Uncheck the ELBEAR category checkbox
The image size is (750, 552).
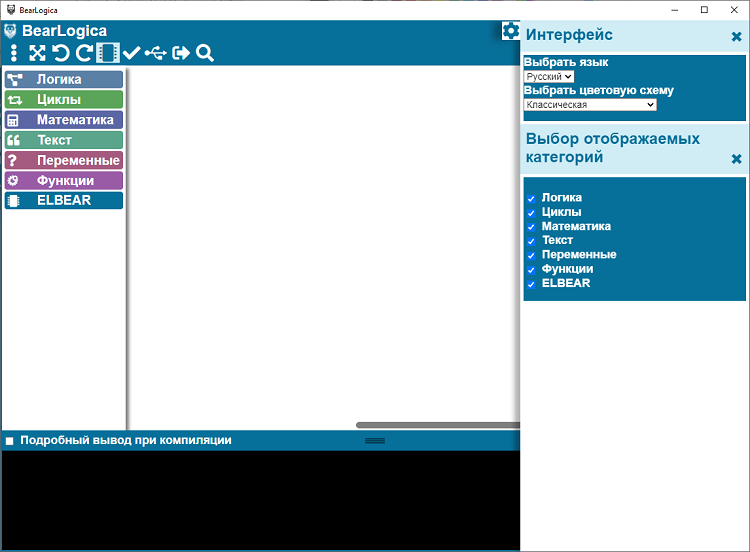coord(531,284)
